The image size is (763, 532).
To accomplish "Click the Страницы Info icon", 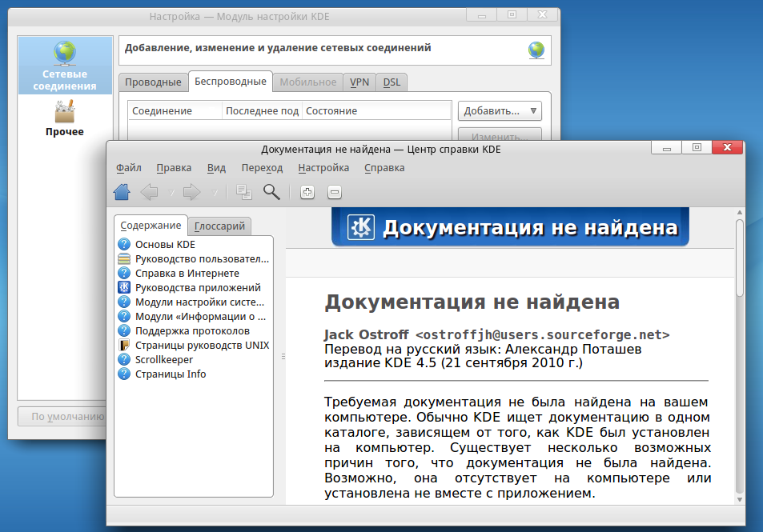I will click(x=124, y=374).
